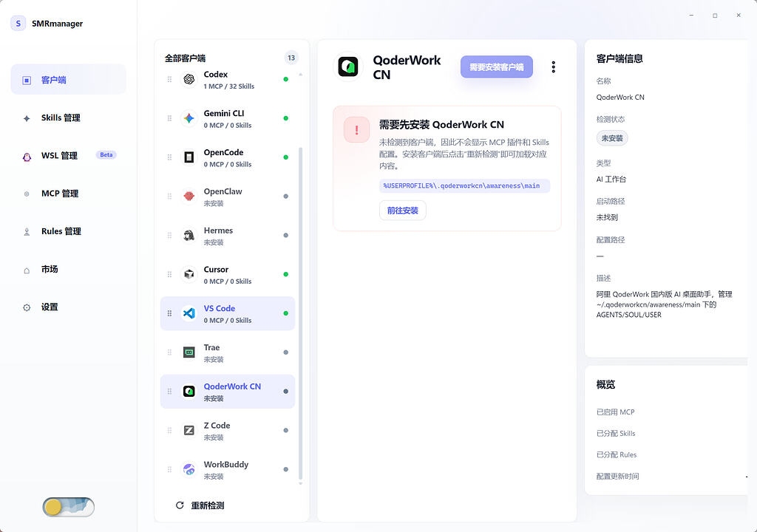Select the WorkBuddy client icon
Screen dimensions: 757x532
[189, 469]
